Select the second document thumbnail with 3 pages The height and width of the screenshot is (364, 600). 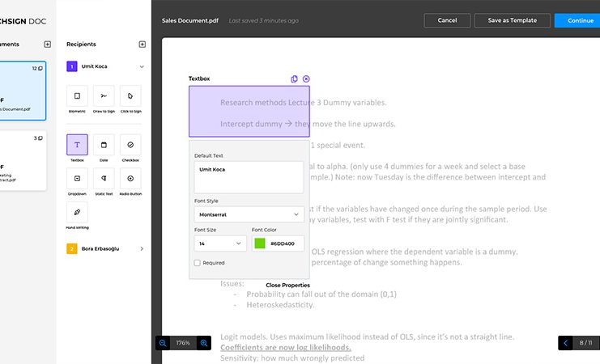click(x=22, y=160)
